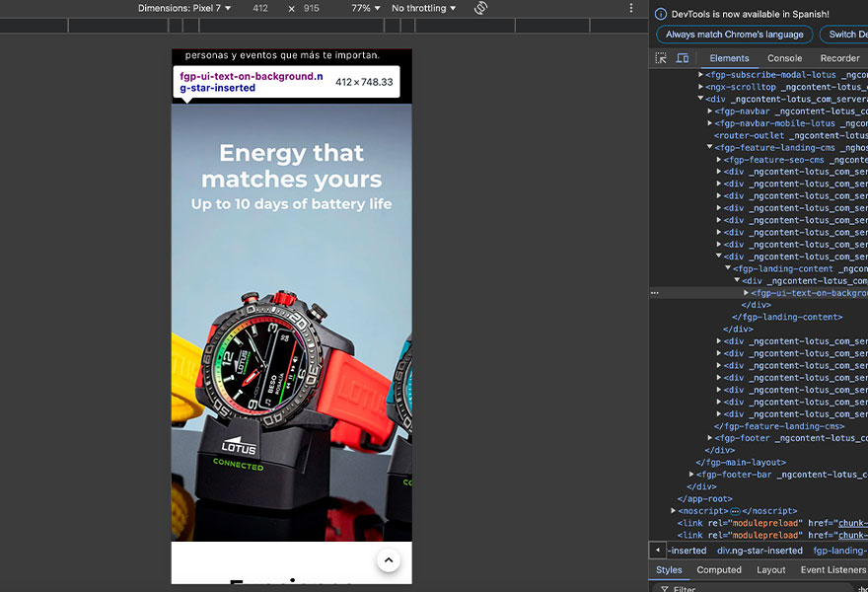
Task: Click Always match Chrome's language button
Action: (x=734, y=35)
